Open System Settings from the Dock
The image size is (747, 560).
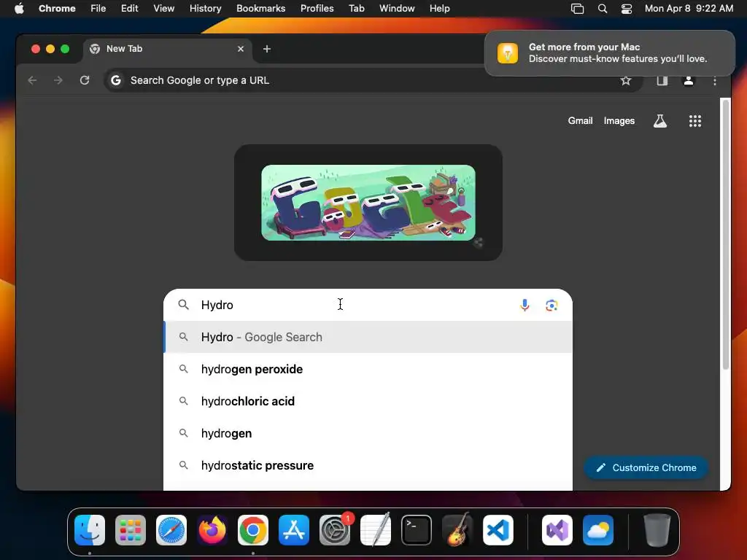point(335,530)
